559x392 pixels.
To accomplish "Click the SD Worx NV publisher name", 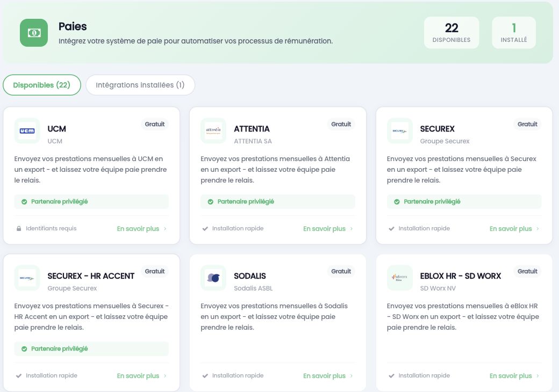I will 438,288.
